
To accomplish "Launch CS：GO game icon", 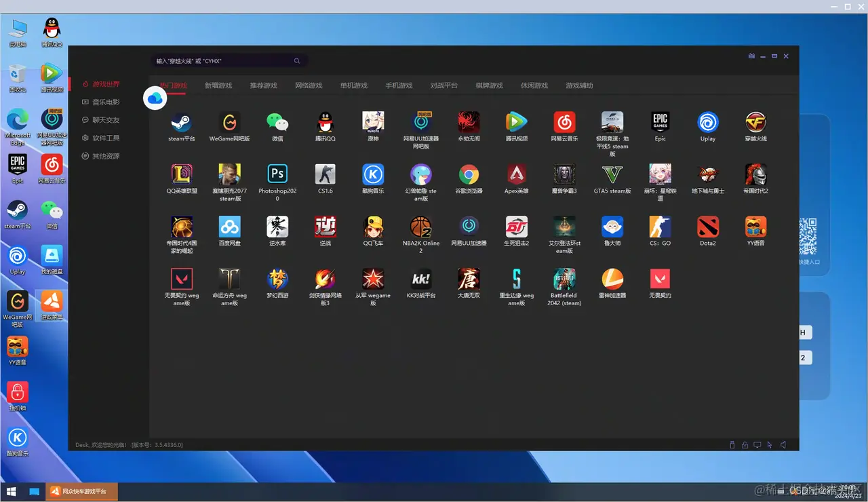I will point(660,227).
